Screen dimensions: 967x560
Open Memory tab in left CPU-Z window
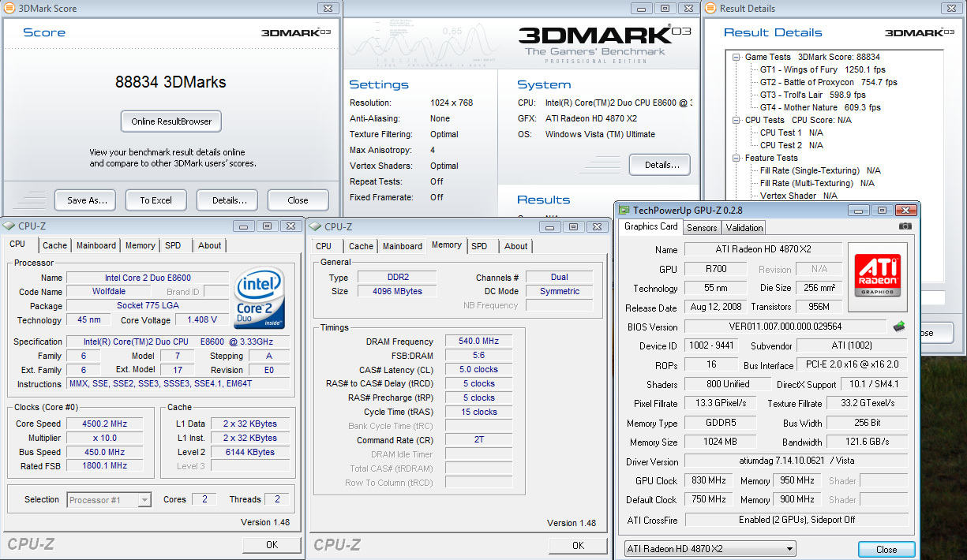pyautogui.click(x=141, y=245)
